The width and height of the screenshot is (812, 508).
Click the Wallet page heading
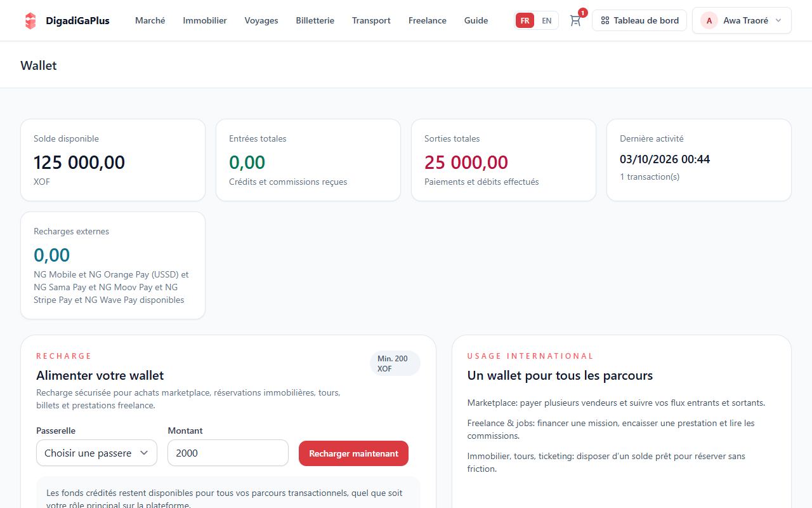click(39, 65)
